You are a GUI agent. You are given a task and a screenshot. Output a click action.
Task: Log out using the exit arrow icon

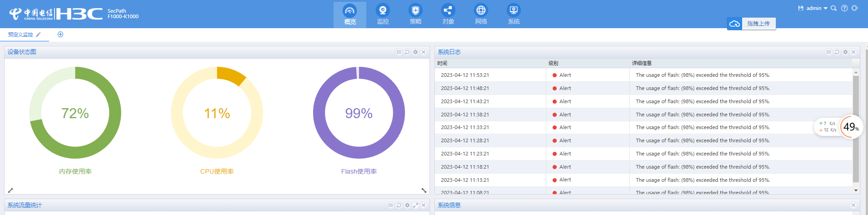pos(855,8)
